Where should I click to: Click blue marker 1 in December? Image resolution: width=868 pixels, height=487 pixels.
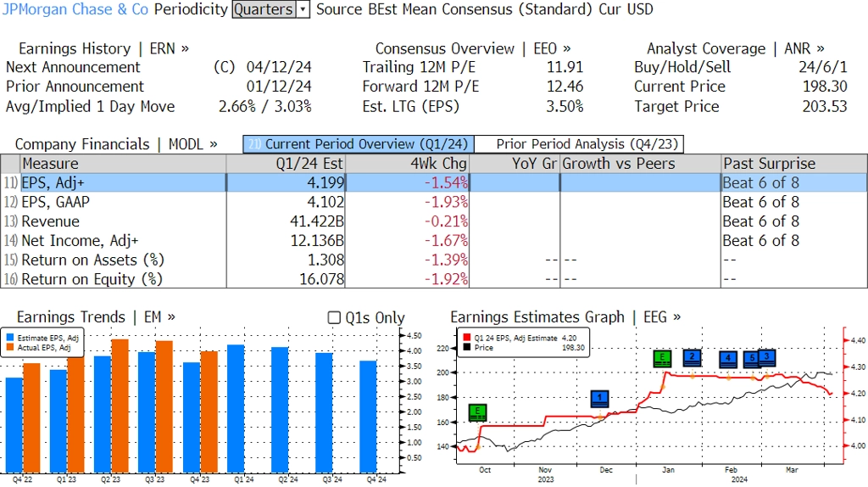(x=599, y=399)
